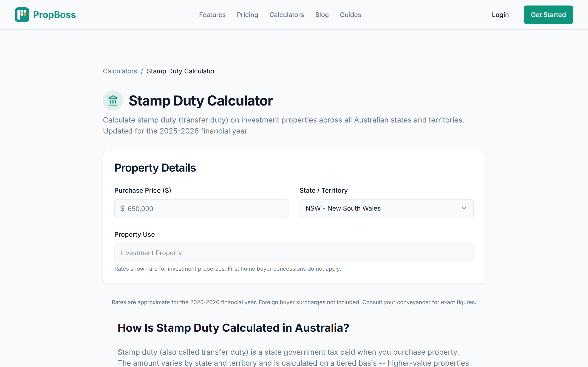Viewport: 588px width, 367px height.
Task: Click the bank icon beside Stamp Duty Calculator title
Action: [113, 100]
